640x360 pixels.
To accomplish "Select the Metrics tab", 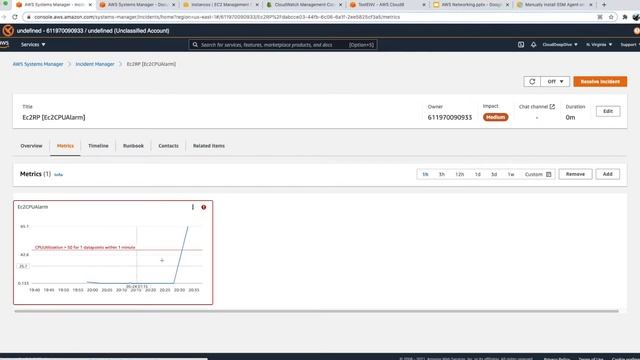I will click(x=65, y=146).
